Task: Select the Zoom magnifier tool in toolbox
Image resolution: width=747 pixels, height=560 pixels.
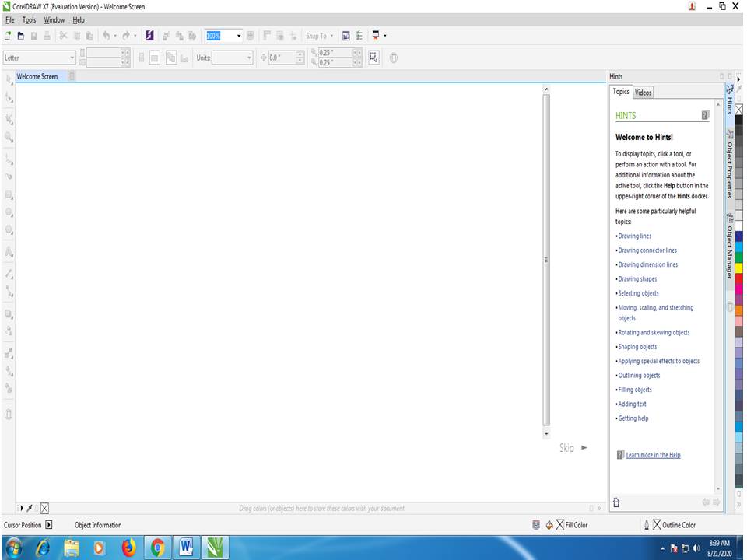Action: [9, 138]
